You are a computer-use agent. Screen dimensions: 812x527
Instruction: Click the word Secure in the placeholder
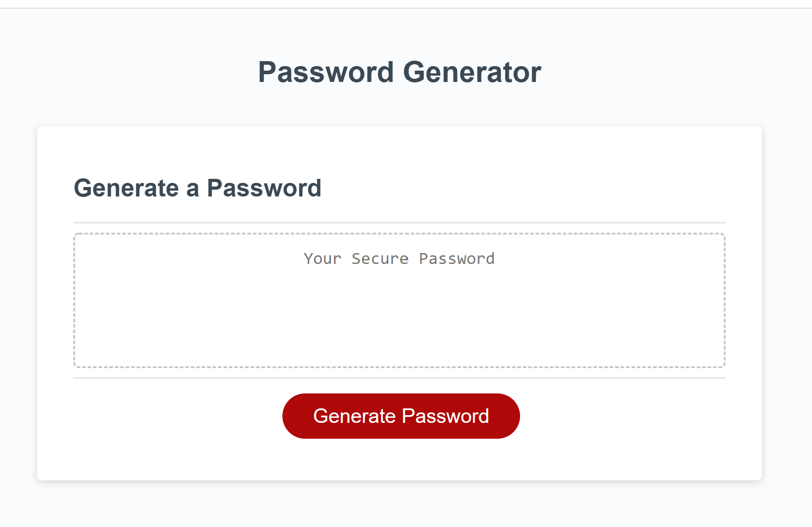coord(380,259)
